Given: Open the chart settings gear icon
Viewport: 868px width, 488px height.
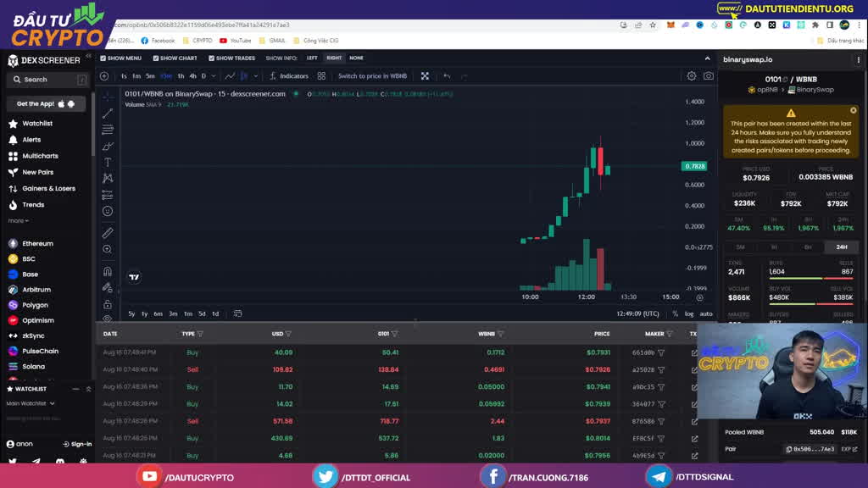Looking at the screenshot, I should point(692,76).
